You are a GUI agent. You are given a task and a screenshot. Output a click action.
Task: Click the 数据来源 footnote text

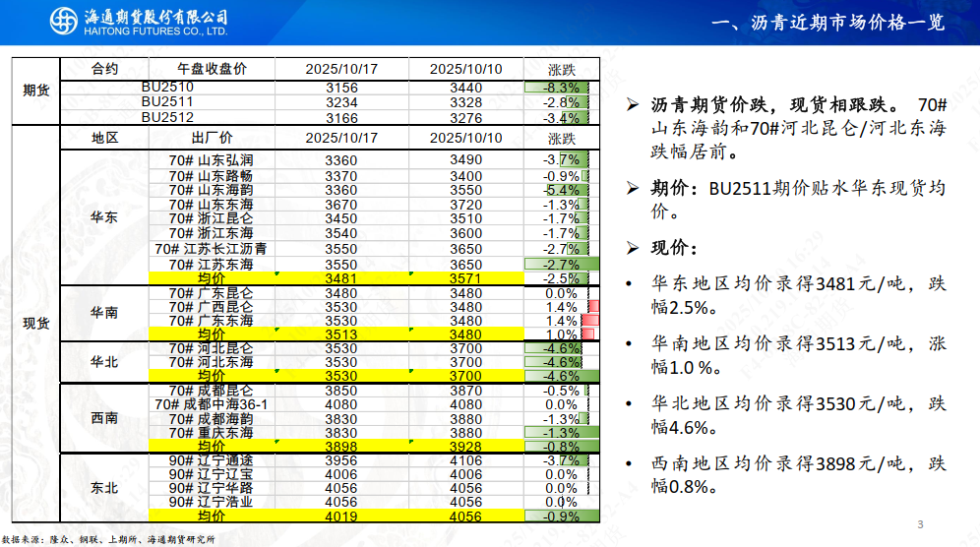108,539
